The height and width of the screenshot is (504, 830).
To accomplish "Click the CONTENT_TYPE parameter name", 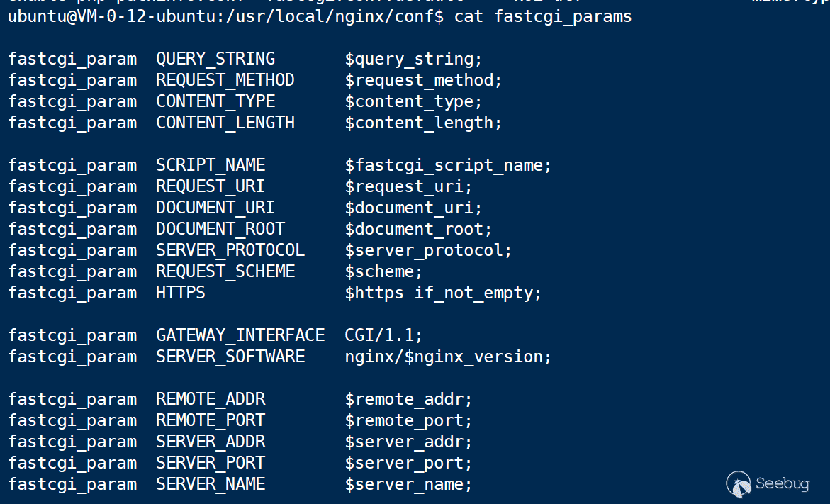I will (x=215, y=101).
